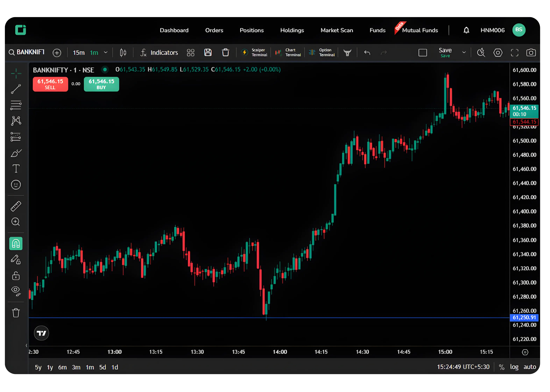Expand the chart layout grid selector

click(190, 52)
